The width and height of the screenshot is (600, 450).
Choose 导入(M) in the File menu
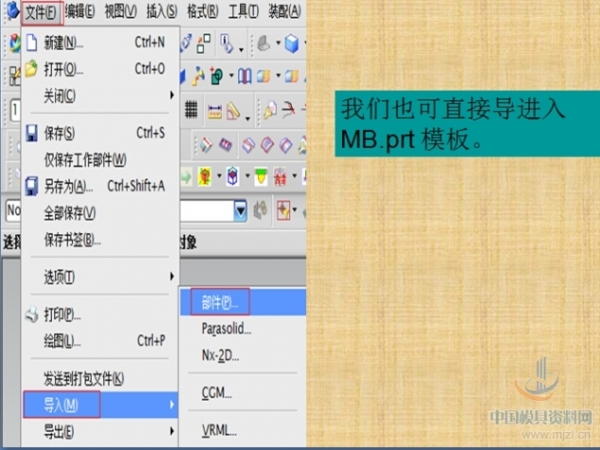(62, 405)
